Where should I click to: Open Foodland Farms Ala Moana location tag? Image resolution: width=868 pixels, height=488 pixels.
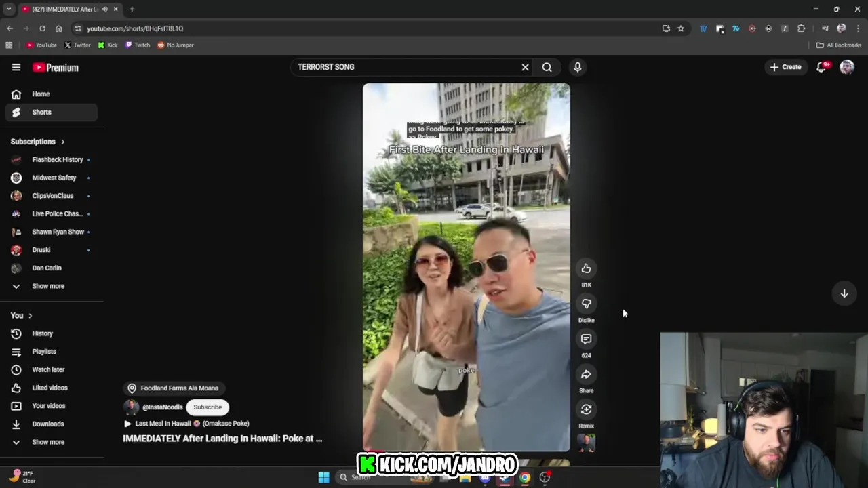coord(174,388)
